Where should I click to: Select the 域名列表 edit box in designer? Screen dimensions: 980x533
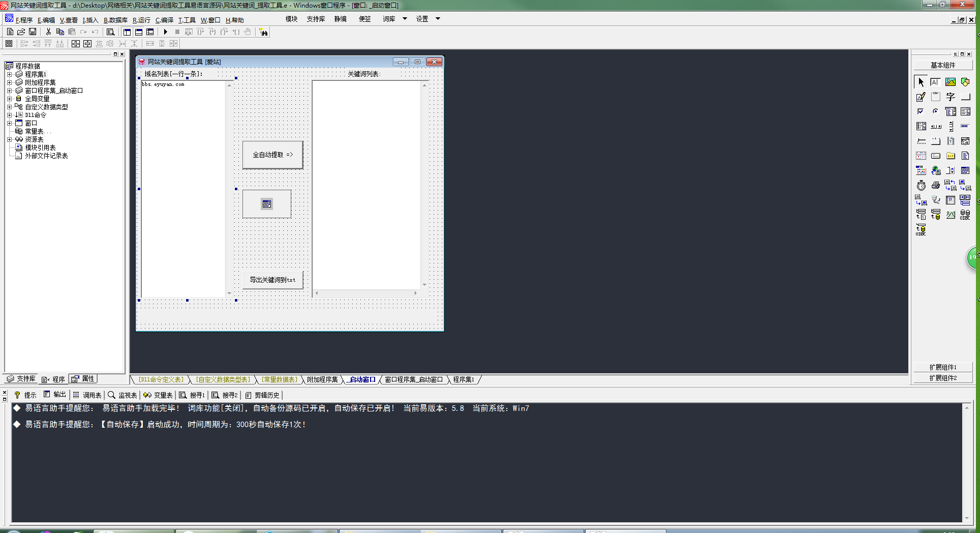pos(187,189)
